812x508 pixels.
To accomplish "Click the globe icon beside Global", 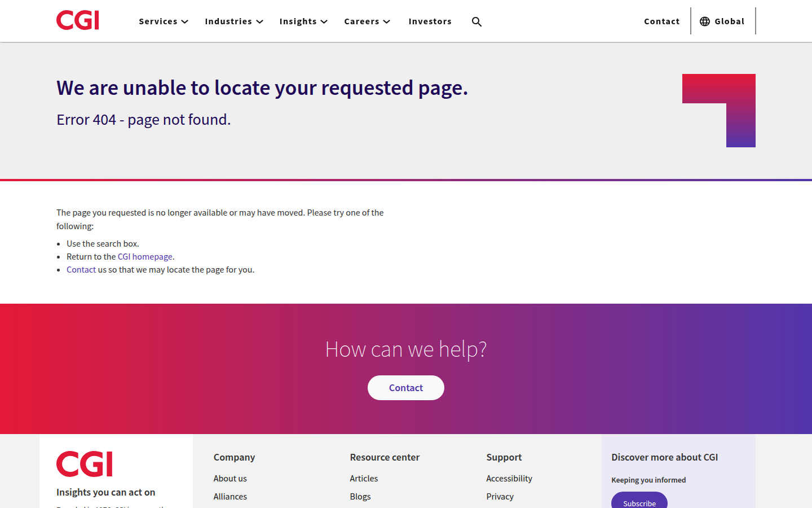I will (x=704, y=21).
